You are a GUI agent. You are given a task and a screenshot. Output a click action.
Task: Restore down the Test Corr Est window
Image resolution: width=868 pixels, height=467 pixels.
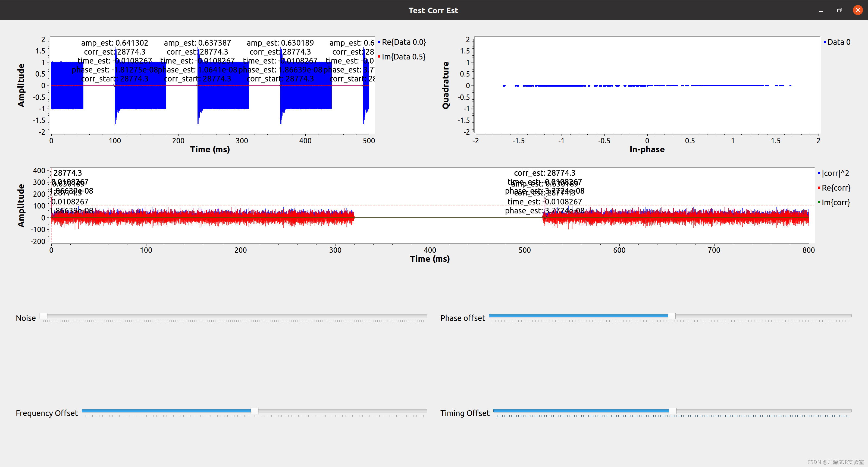pos(839,10)
